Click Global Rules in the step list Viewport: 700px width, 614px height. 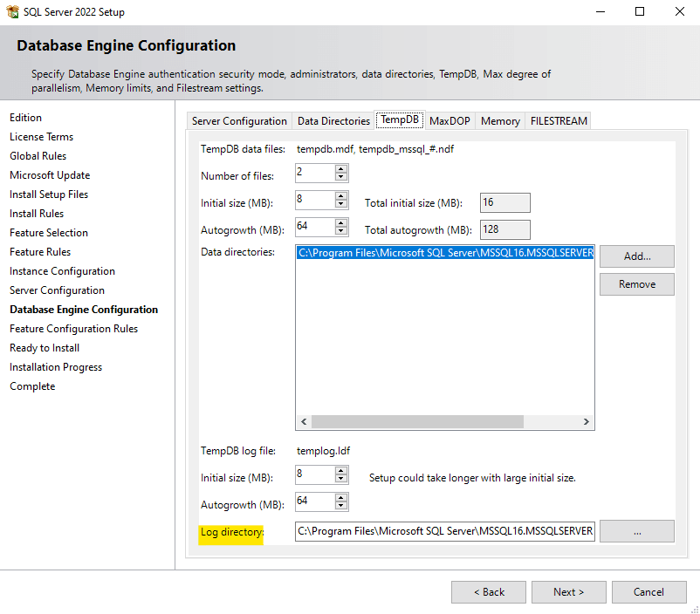[38, 156]
